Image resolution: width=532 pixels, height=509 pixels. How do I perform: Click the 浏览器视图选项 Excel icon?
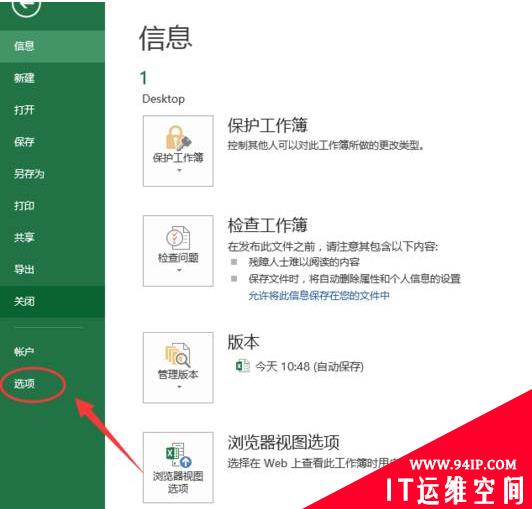(x=178, y=455)
